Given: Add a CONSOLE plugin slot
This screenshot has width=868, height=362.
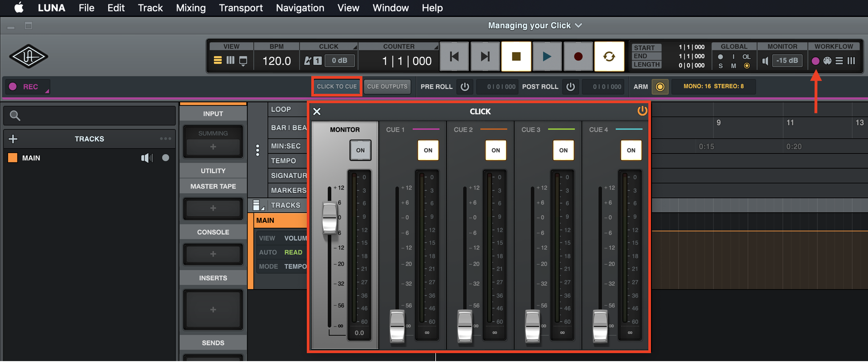Looking at the screenshot, I should 213,254.
